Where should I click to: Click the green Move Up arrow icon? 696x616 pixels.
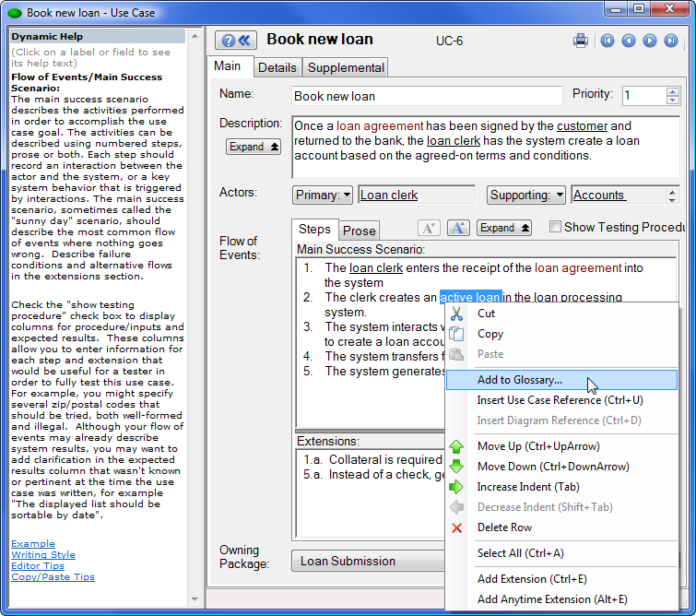pyautogui.click(x=456, y=446)
